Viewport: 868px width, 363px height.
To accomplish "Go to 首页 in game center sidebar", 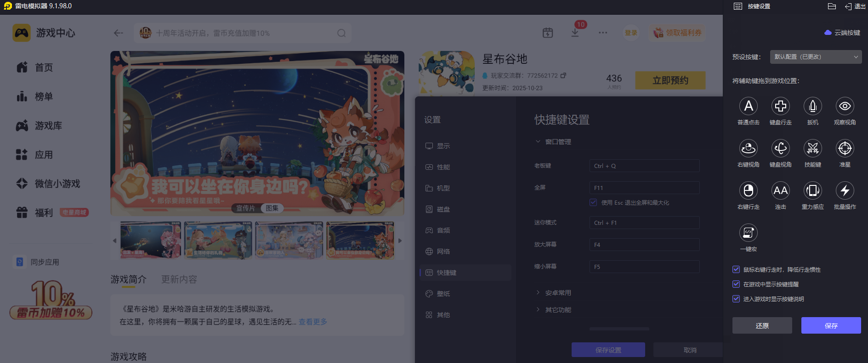I will tap(35, 67).
